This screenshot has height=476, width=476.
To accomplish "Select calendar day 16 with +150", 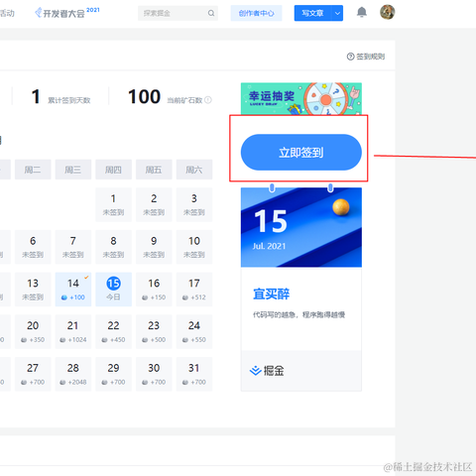I will pyautogui.click(x=154, y=290).
